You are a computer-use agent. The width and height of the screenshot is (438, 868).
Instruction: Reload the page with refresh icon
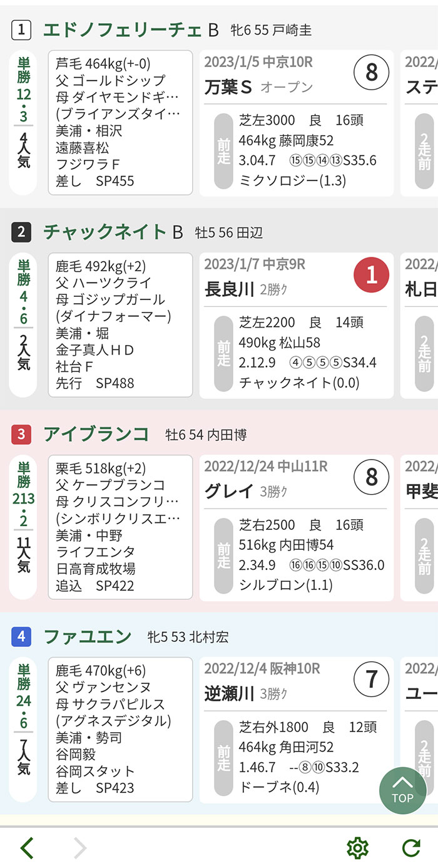(410, 848)
